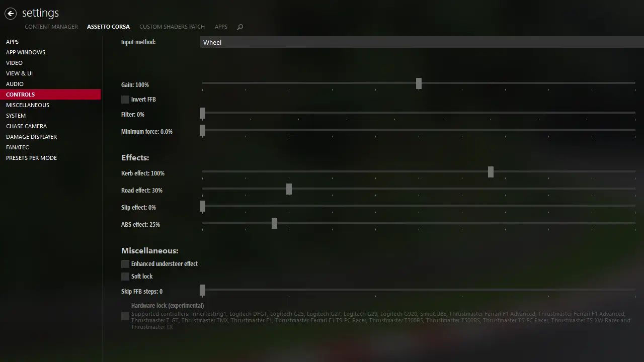The height and width of the screenshot is (362, 644).
Task: Enable Hardware lock (experimental)
Action: click(x=125, y=316)
